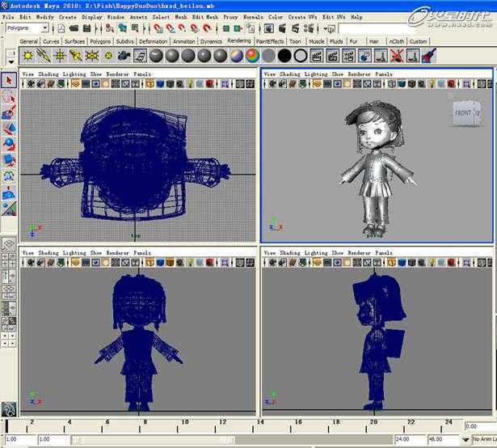Click the create camera shelf icon
This screenshot has width=497, height=448.
tap(124, 56)
